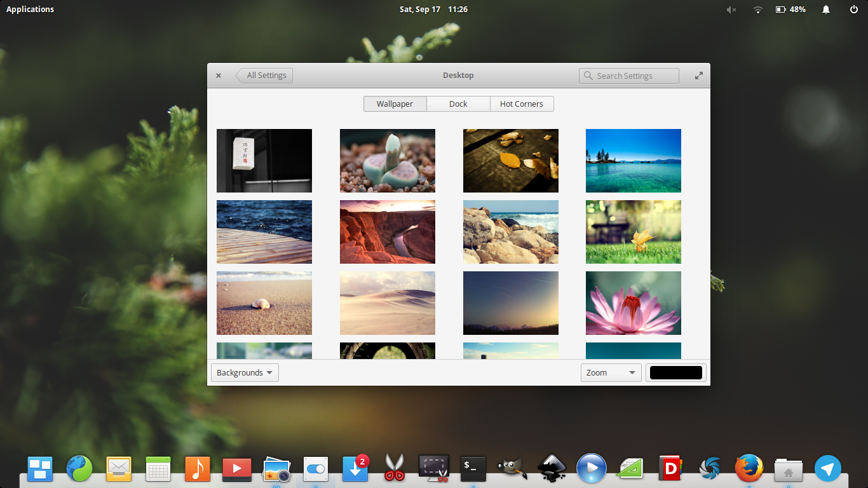Select the pink lotus flower wallpaper
Image resolution: width=868 pixels, height=488 pixels.
[x=633, y=303]
